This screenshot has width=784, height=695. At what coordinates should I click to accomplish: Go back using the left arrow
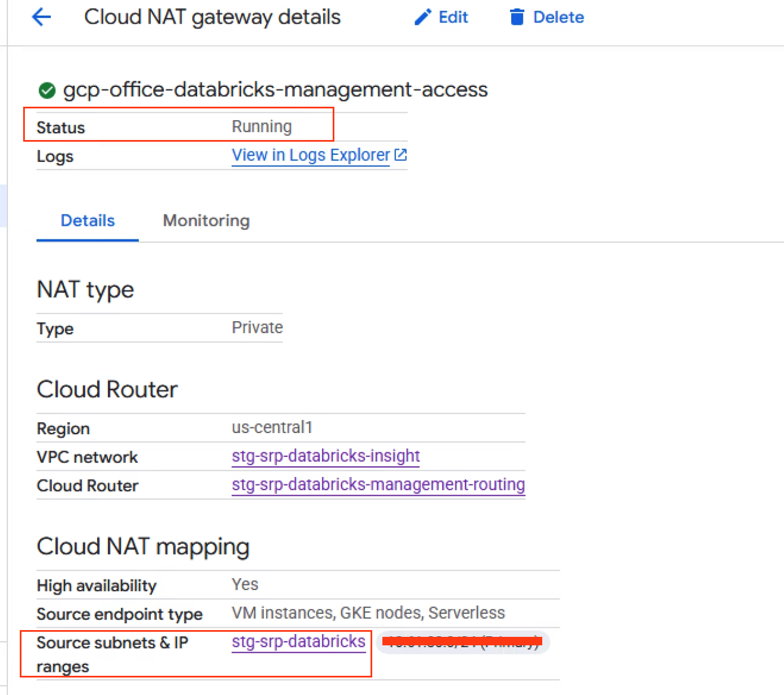point(41,17)
